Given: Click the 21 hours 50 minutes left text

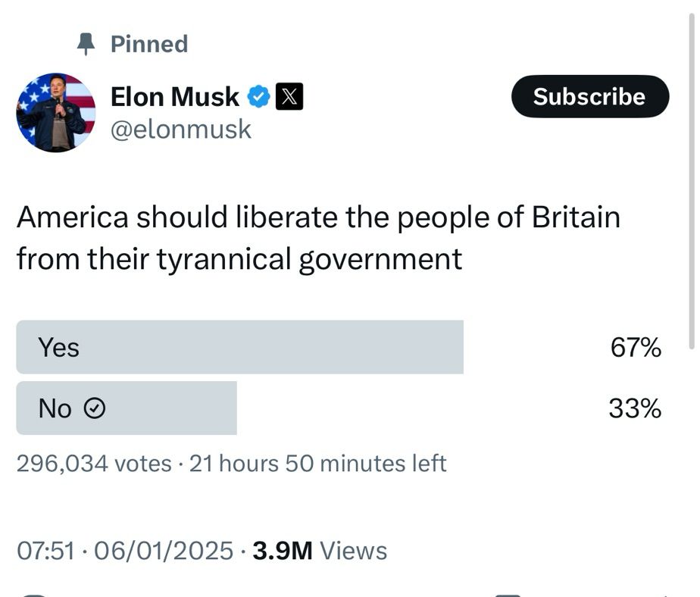Looking at the screenshot, I should pos(317,463).
